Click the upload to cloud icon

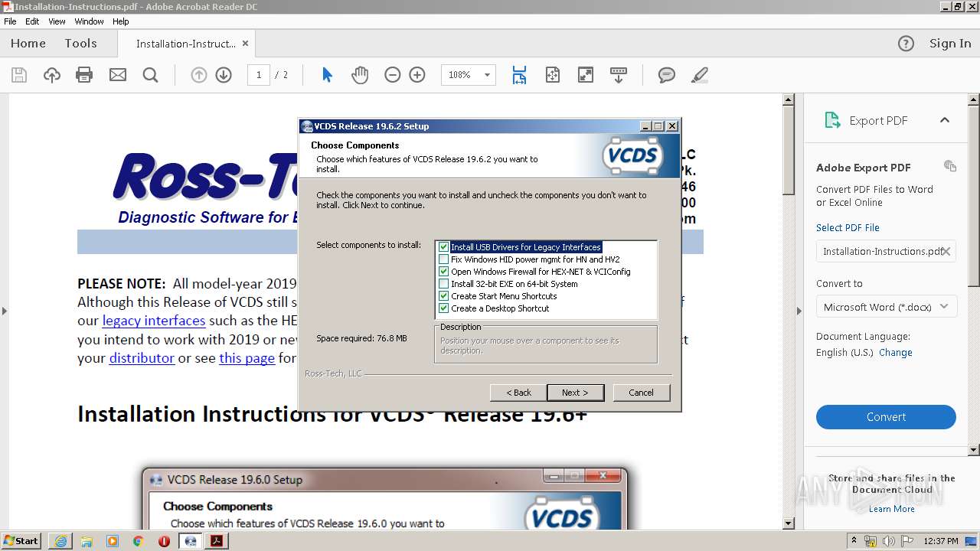[x=52, y=75]
